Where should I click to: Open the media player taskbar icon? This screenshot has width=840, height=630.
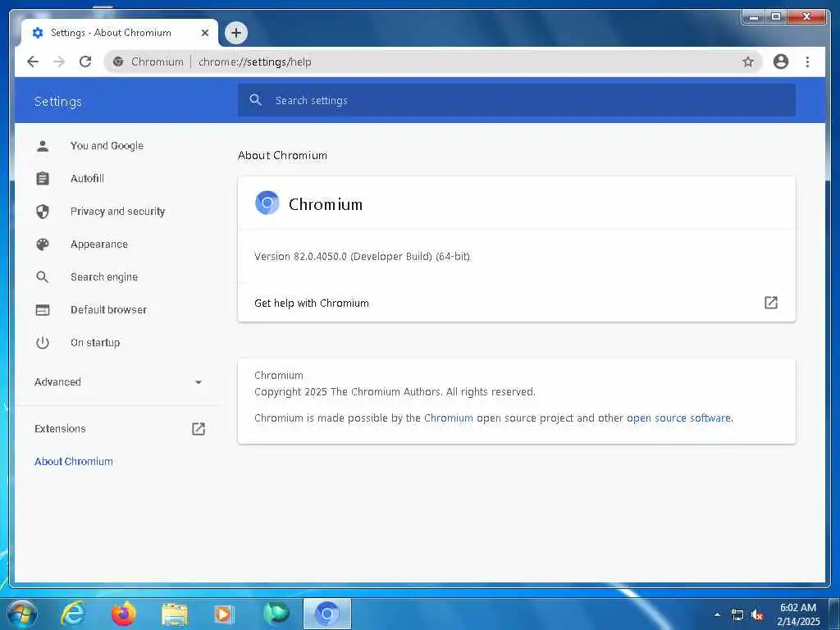click(x=224, y=614)
